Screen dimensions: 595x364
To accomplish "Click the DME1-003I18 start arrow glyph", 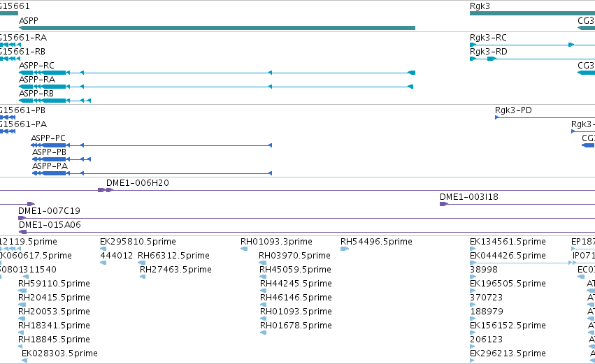I will pyautogui.click(x=443, y=205).
